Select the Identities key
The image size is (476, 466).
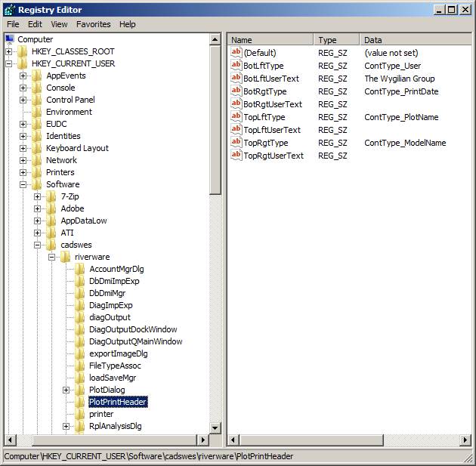tap(63, 136)
